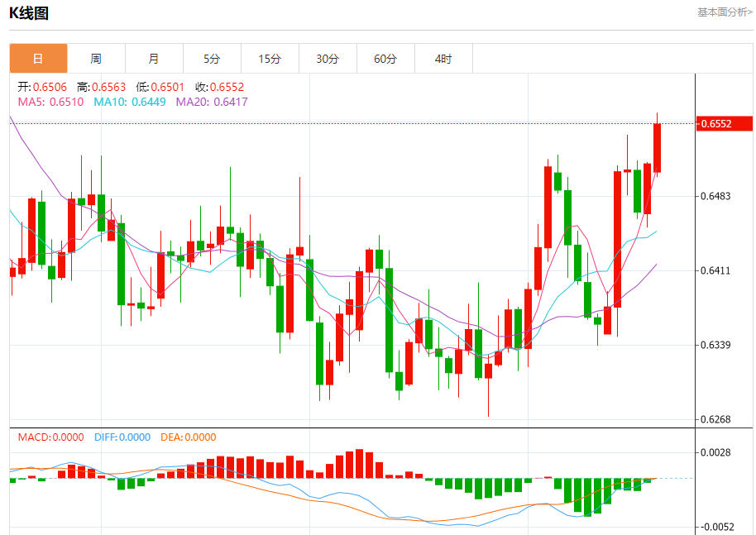This screenshot has width=756, height=535.
Task: Click the MA20: 0.6417 indicator label
Action: point(212,102)
